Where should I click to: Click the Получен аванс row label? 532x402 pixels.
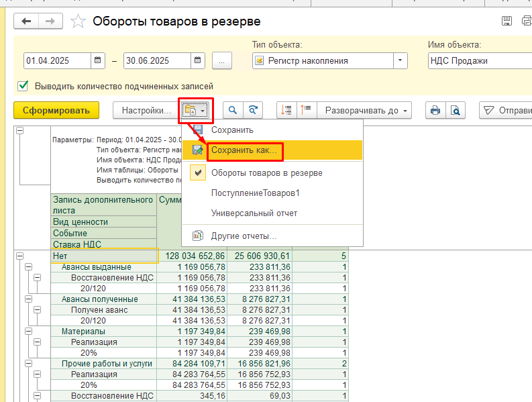click(x=99, y=309)
